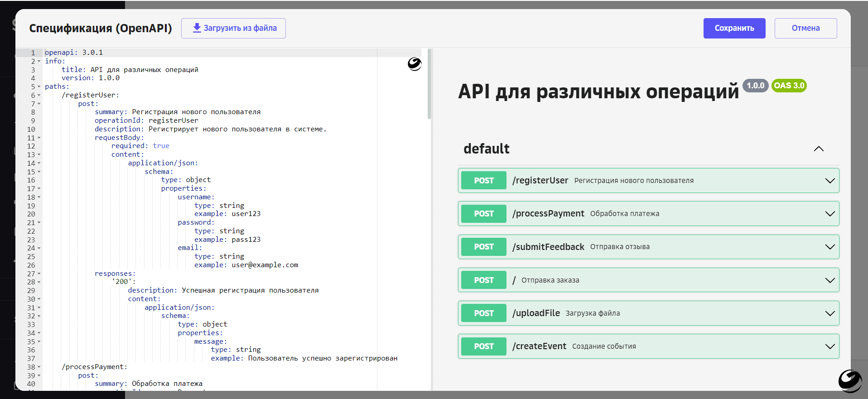Image resolution: width=868 pixels, height=399 pixels.
Task: Click the POST badge of Отправка заказа
Action: click(x=484, y=280)
